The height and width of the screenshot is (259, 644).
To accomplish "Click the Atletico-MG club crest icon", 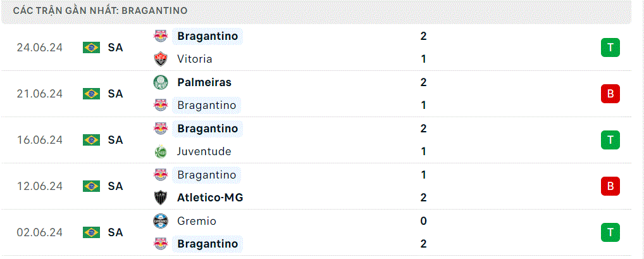I will pyautogui.click(x=161, y=198).
